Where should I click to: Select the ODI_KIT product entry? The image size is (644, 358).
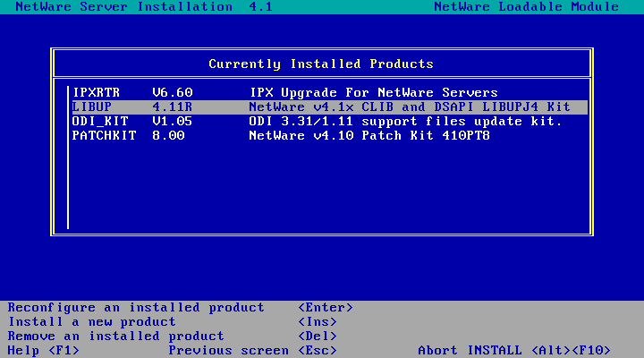(330, 121)
